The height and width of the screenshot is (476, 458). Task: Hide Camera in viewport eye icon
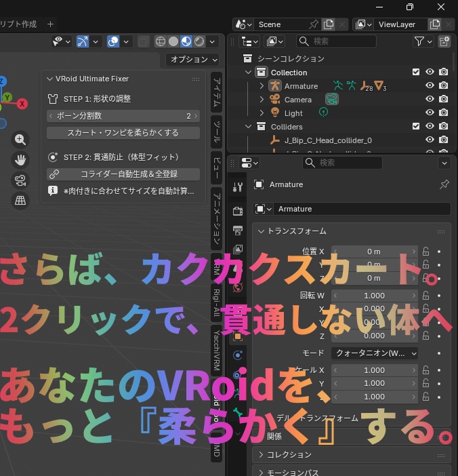[x=430, y=99]
